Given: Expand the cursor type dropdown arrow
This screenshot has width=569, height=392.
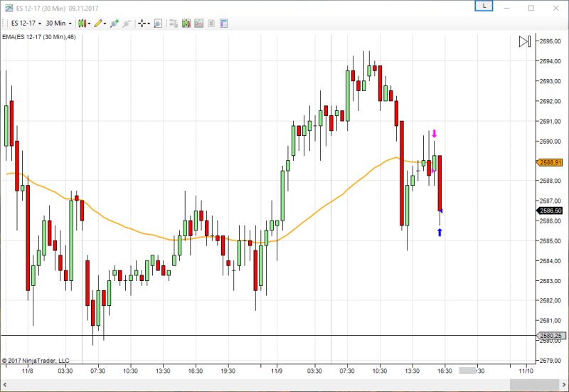Looking at the screenshot, I should (x=149, y=23).
